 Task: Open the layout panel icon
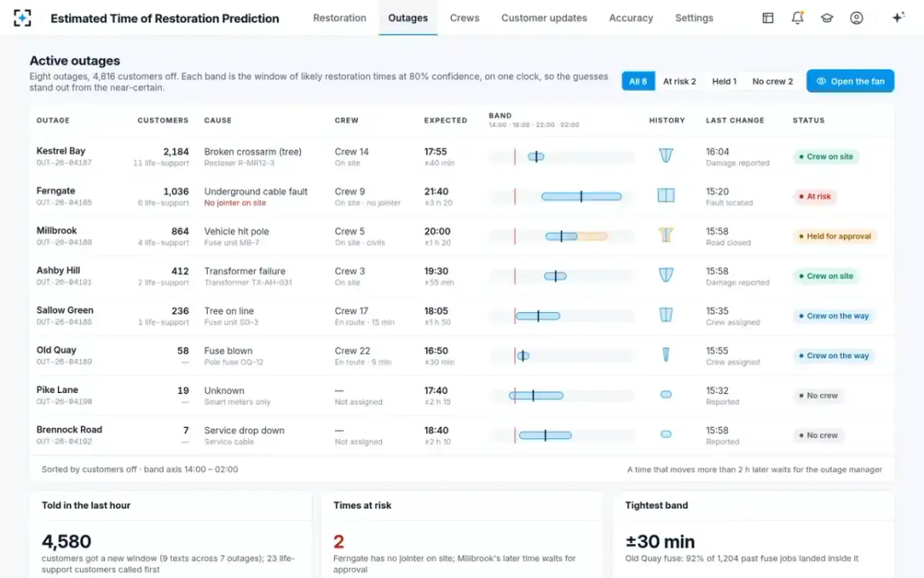(768, 18)
